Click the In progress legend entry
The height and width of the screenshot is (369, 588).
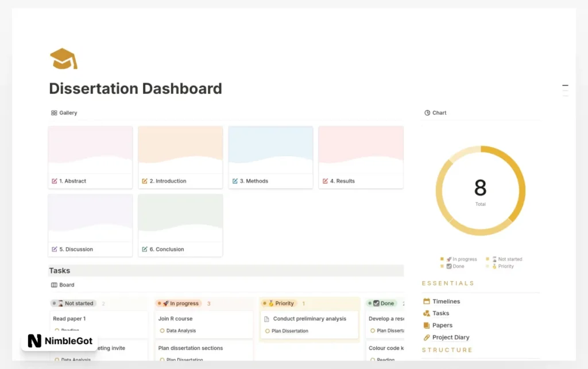pos(458,259)
